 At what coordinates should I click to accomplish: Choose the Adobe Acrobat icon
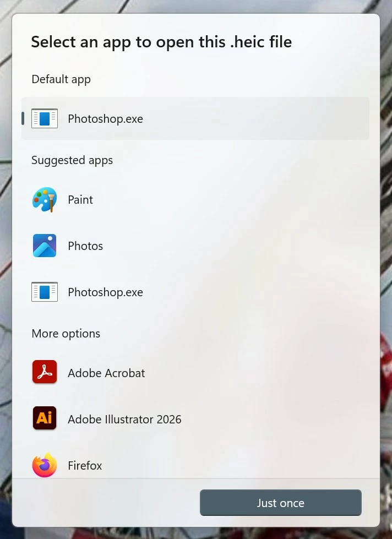pos(45,372)
